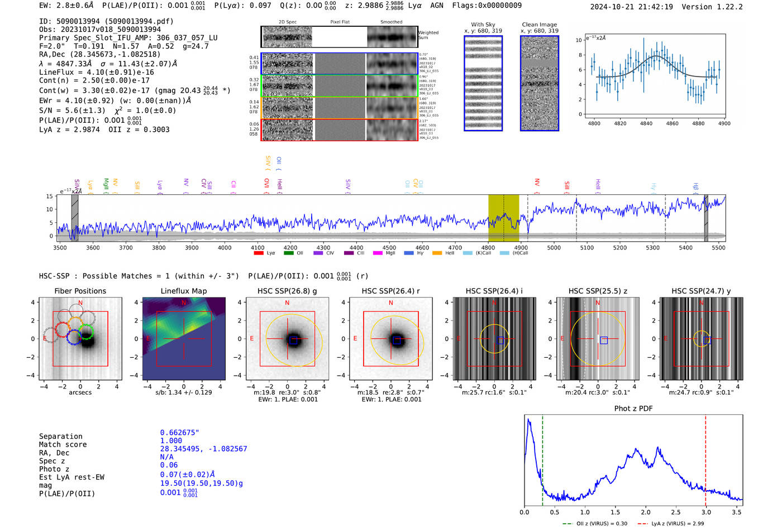782x532 pixels.
Task: Click the Clean Image fiber panel
Action: tap(540, 83)
